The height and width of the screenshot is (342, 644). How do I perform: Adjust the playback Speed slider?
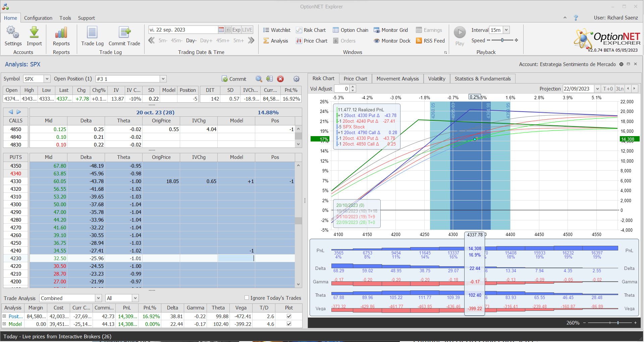coord(502,40)
